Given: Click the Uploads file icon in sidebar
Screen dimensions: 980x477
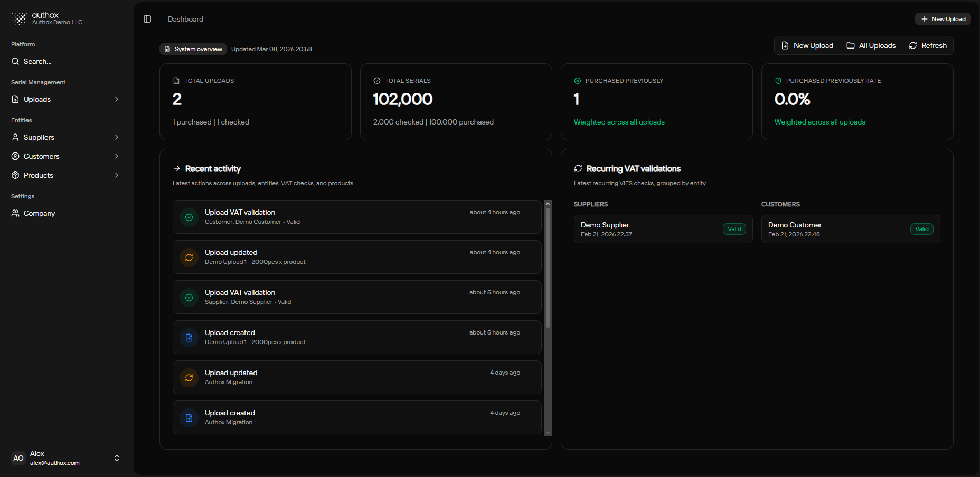Looking at the screenshot, I should 15,100.
